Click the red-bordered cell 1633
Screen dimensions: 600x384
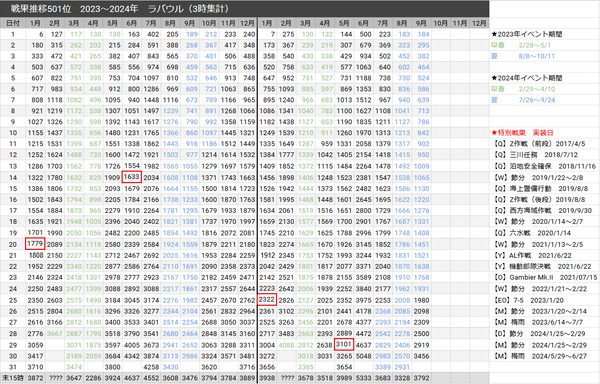click(x=132, y=177)
